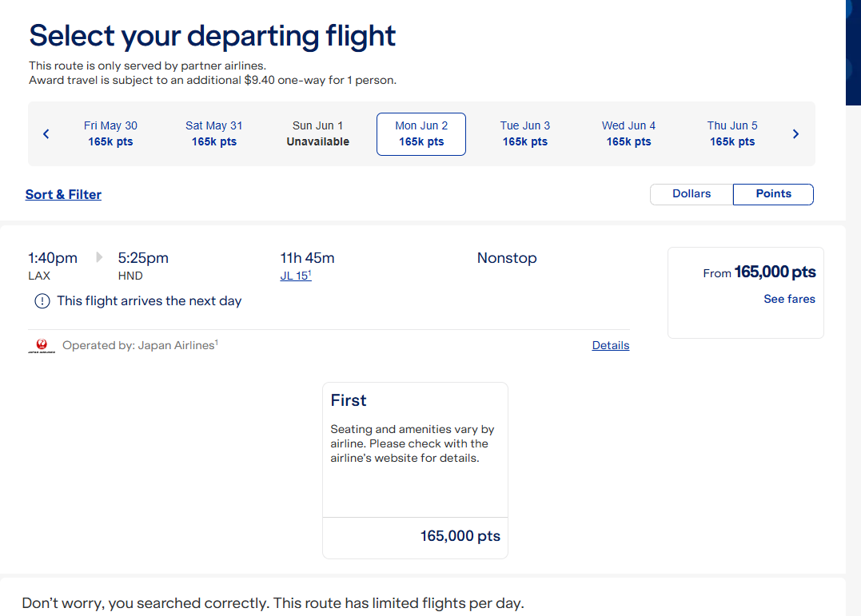Click the arrow between departure and arrival times
861x616 pixels.
point(99,257)
